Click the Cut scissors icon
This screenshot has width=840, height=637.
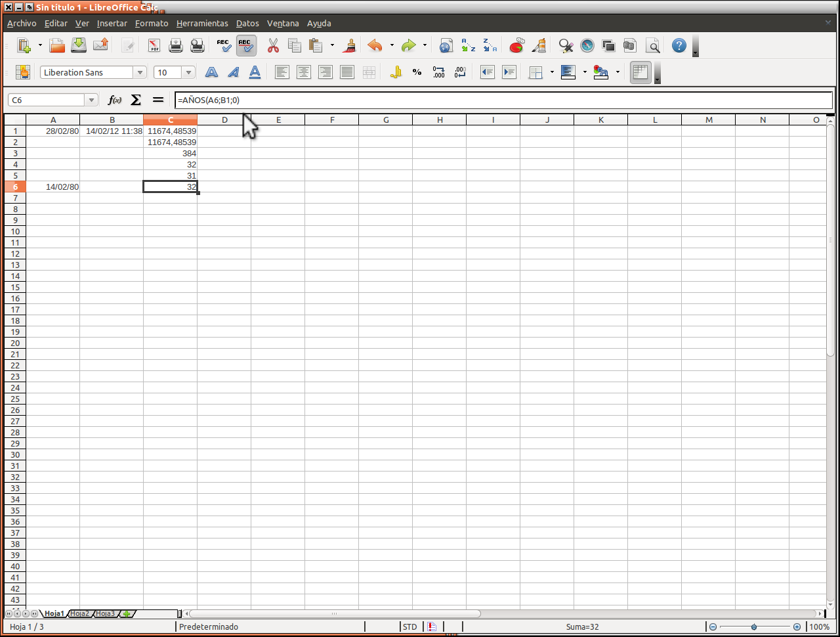[x=273, y=45]
